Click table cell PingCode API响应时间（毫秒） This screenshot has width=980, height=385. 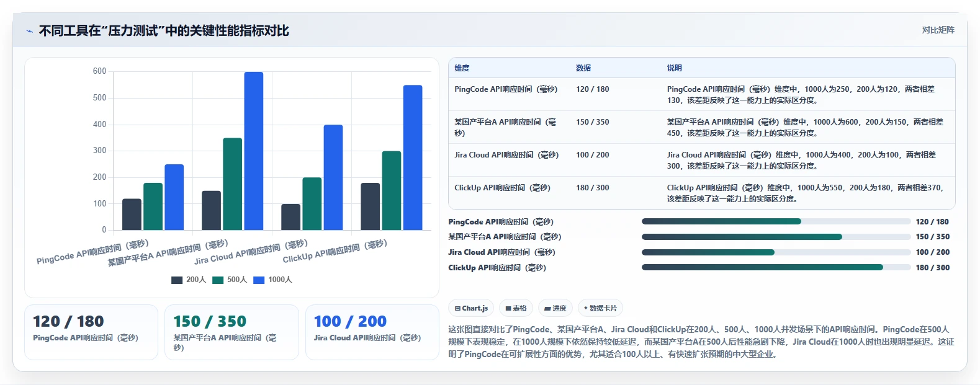point(506,89)
